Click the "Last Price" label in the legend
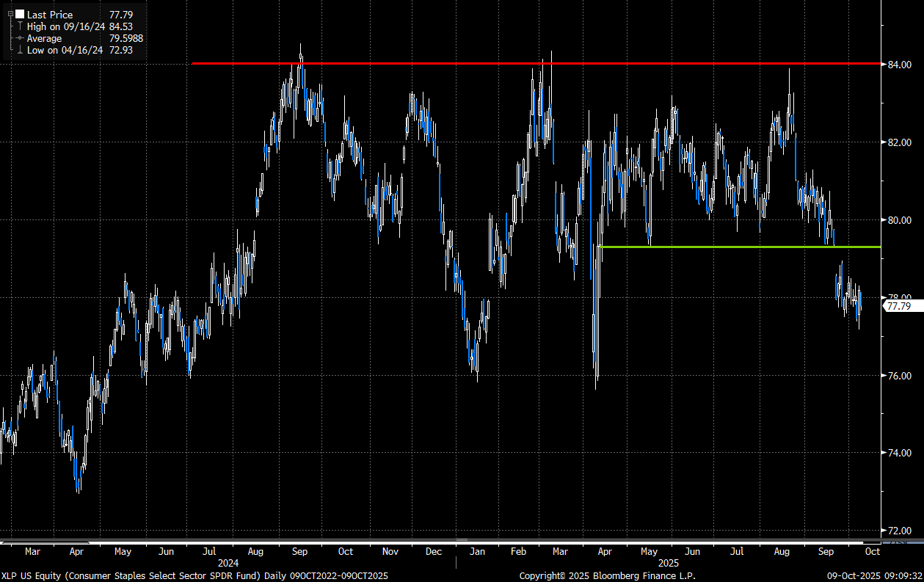 point(51,15)
